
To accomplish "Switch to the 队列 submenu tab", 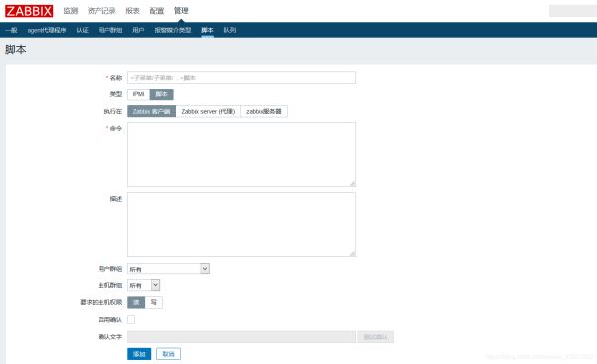I will pyautogui.click(x=230, y=30).
